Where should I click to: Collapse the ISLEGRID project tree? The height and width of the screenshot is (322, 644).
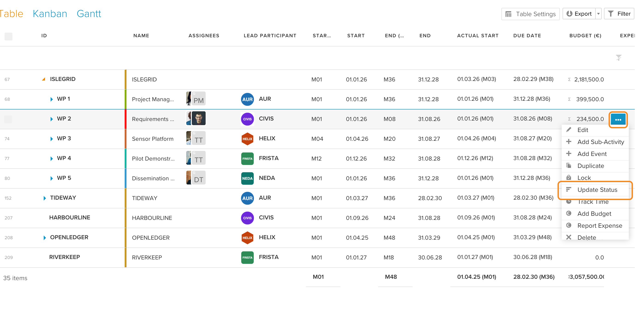[x=43, y=79]
